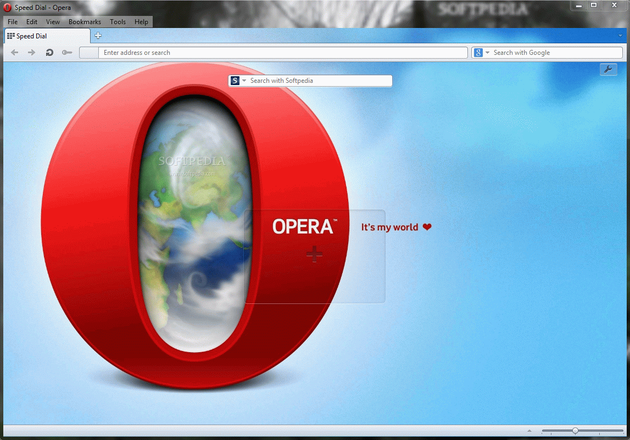The image size is (630, 440).
Task: Open the View menu
Action: click(x=53, y=21)
